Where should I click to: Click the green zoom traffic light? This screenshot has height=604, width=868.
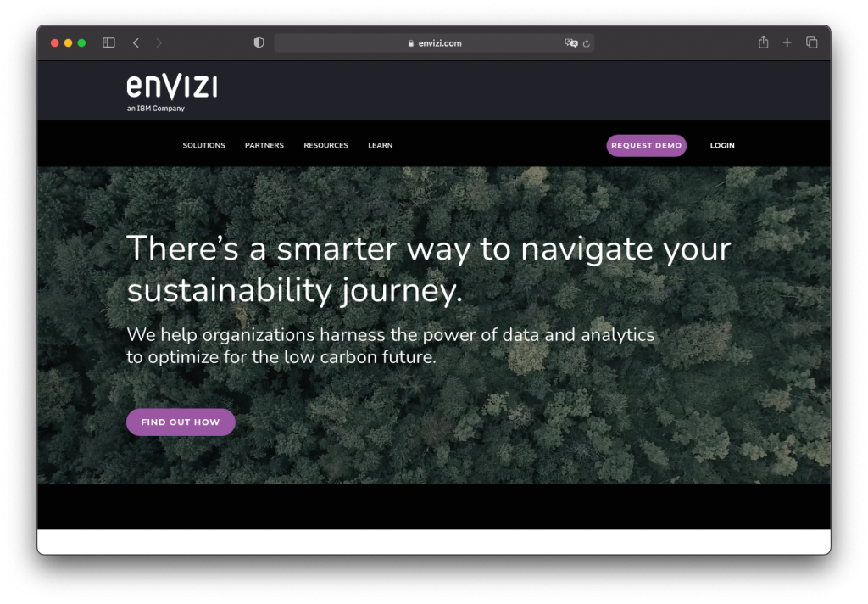click(81, 41)
